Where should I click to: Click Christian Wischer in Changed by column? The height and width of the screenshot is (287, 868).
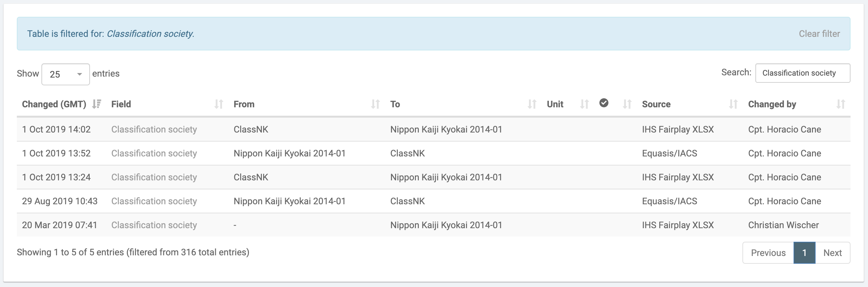point(783,225)
